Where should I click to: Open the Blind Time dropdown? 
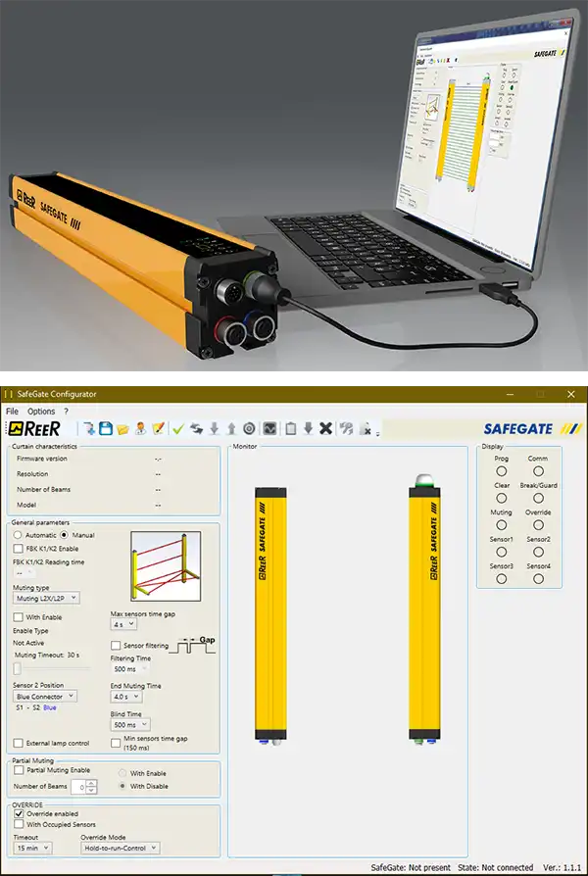click(130, 724)
